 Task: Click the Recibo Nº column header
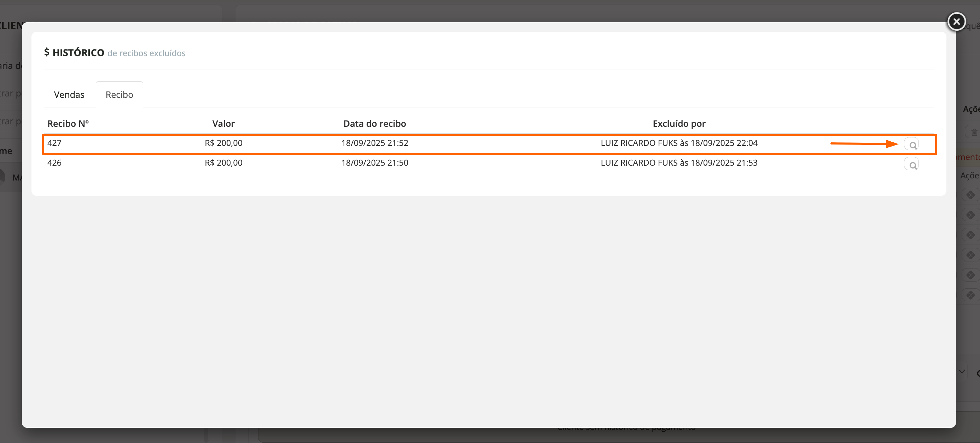pyautogui.click(x=68, y=124)
